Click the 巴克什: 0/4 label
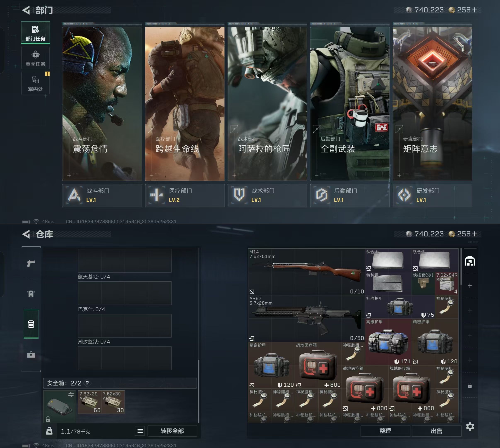Screen dimensions: 500x448 [x=91, y=309]
